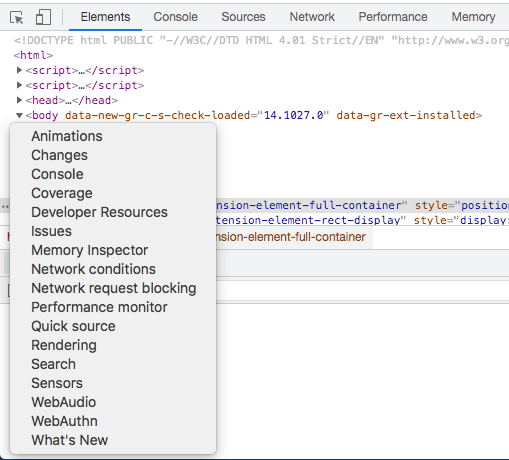Switch to the Memory tab
The image size is (509, 460).
[x=473, y=17]
